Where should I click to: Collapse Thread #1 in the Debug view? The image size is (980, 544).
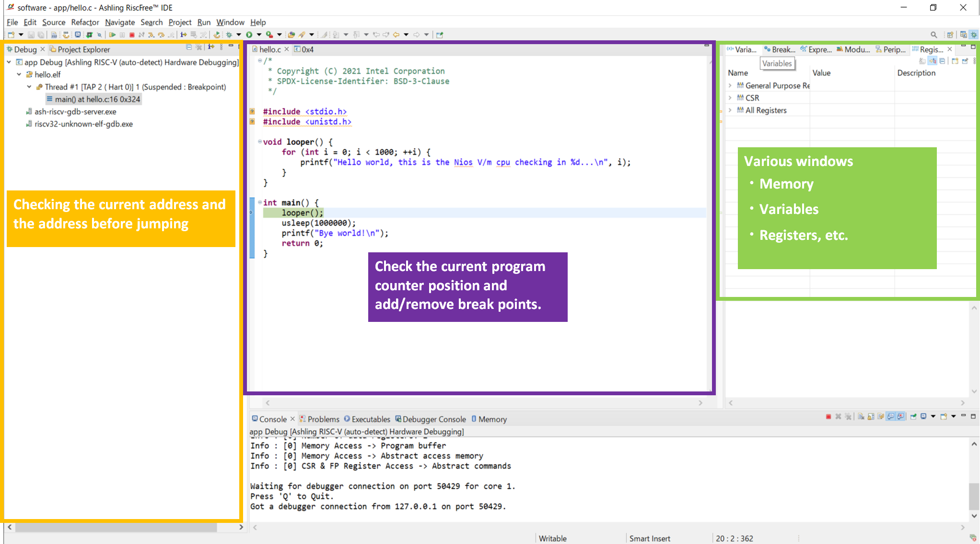pos(29,87)
